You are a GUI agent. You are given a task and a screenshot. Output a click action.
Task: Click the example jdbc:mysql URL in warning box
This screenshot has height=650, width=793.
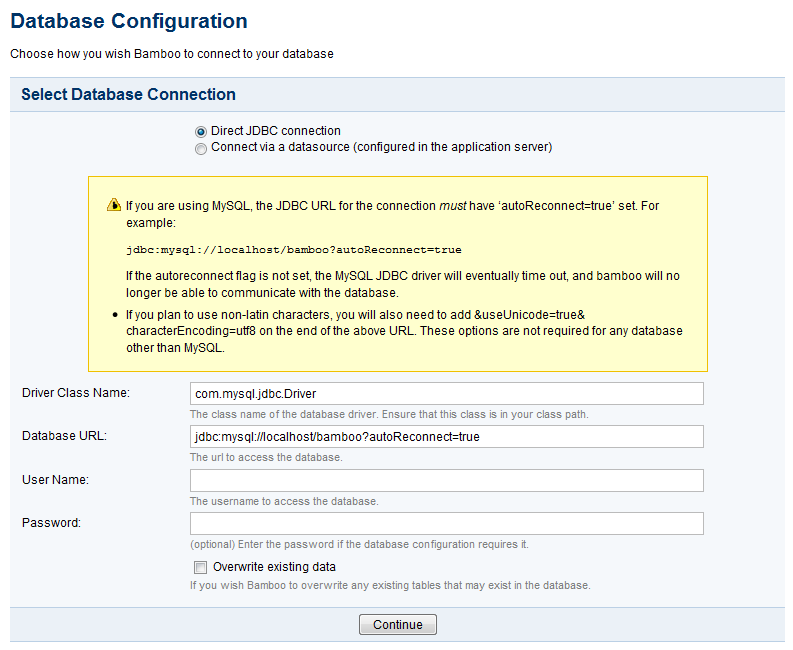(293, 250)
